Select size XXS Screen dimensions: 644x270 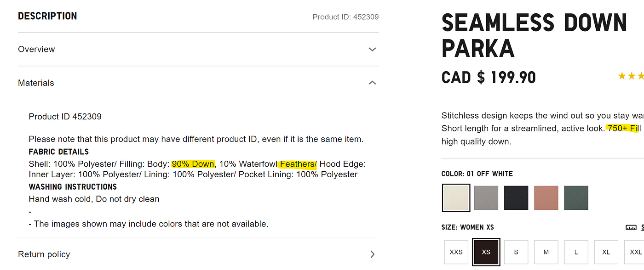(456, 252)
